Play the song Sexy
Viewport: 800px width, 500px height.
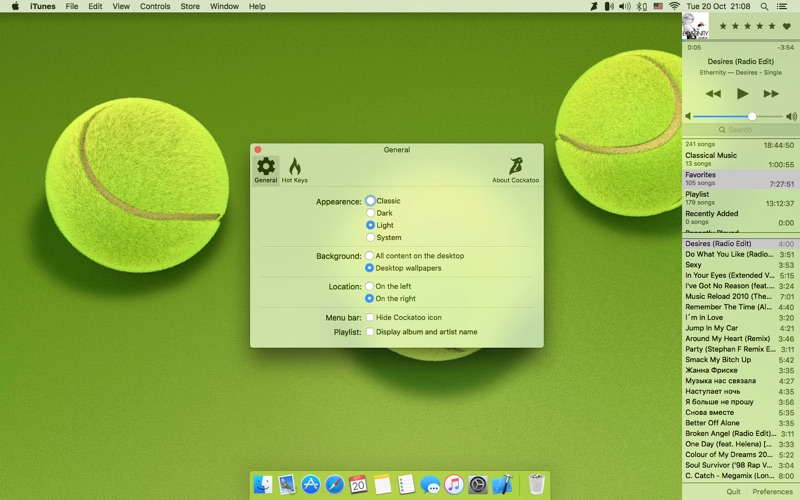(741, 265)
